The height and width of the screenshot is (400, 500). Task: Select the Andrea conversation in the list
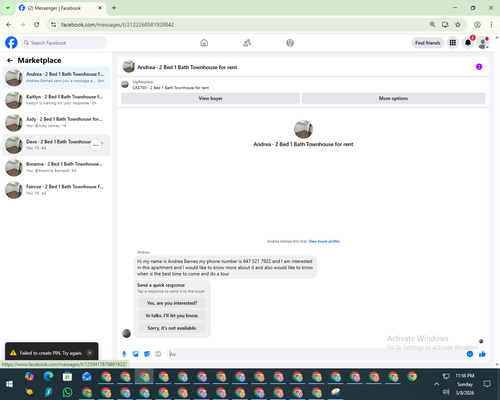coord(56,78)
